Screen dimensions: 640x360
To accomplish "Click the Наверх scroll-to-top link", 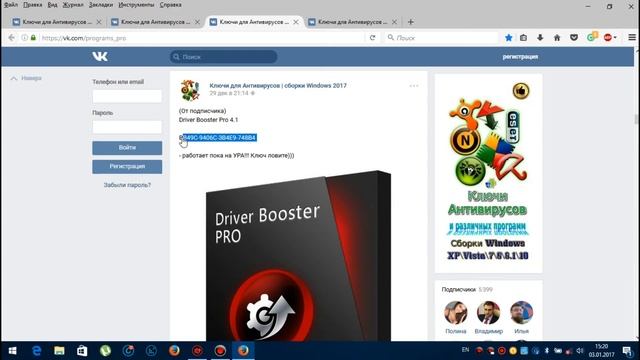I will point(26,78).
